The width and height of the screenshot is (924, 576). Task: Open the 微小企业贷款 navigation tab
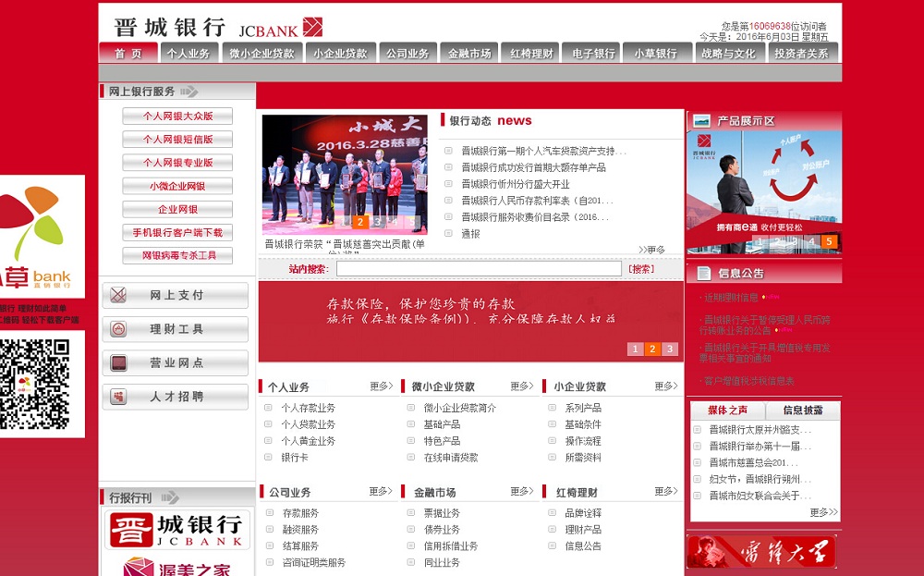coord(261,53)
